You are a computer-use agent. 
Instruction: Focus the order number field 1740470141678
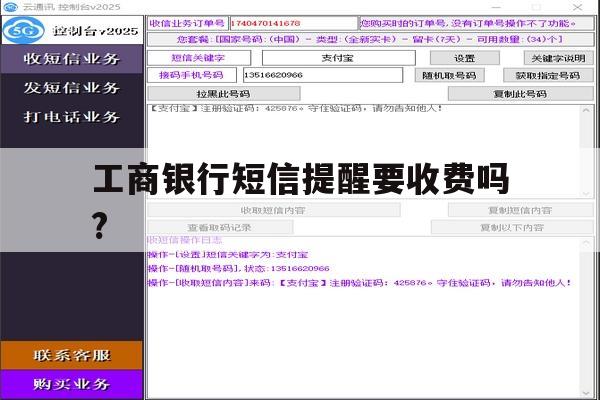293,23
